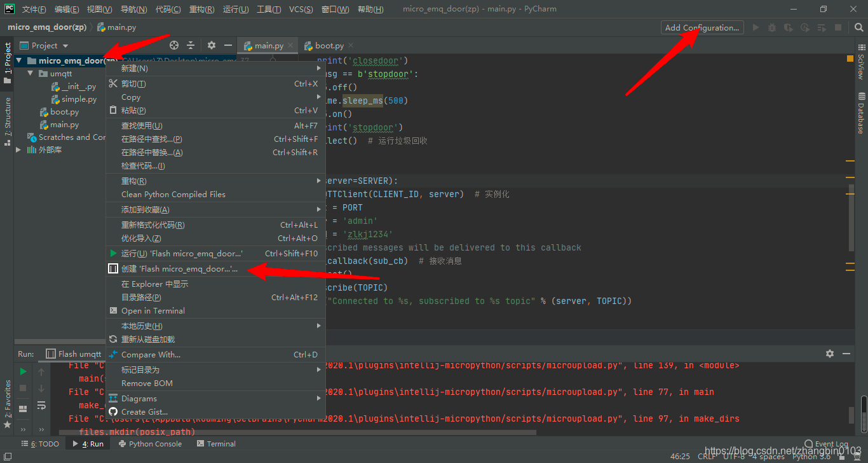The width and height of the screenshot is (868, 463).
Task: Open Run panel gear settings
Action: pos(830,354)
